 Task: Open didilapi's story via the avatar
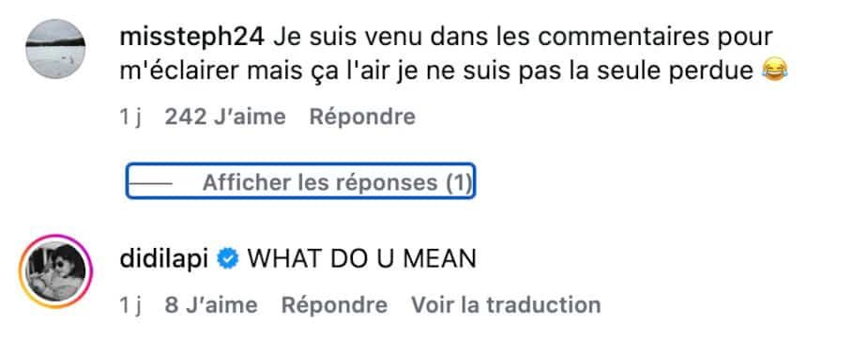pos(55,271)
